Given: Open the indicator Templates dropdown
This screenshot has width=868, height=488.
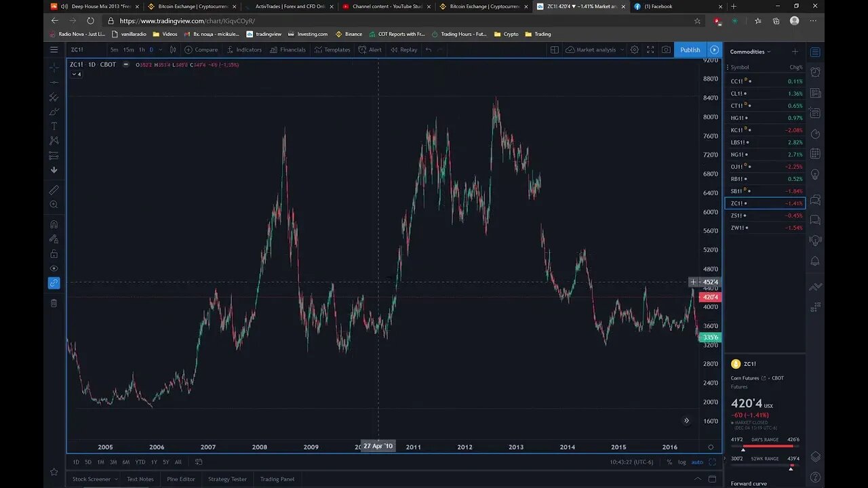Looking at the screenshot, I should pyautogui.click(x=332, y=49).
